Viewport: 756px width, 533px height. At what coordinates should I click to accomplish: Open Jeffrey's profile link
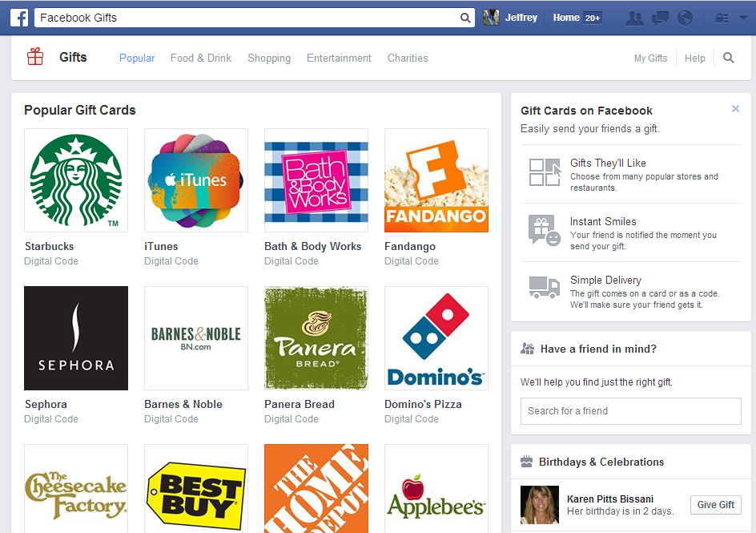[521, 18]
